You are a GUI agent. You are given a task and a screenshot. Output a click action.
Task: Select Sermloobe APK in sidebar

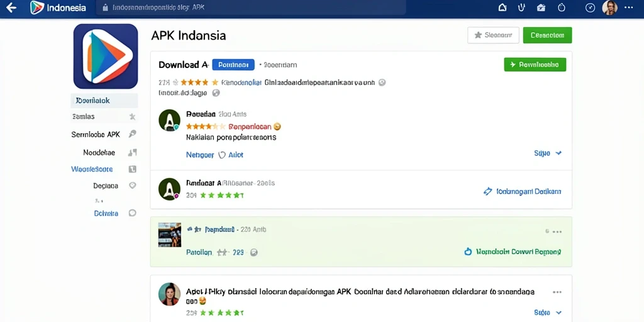96,135
